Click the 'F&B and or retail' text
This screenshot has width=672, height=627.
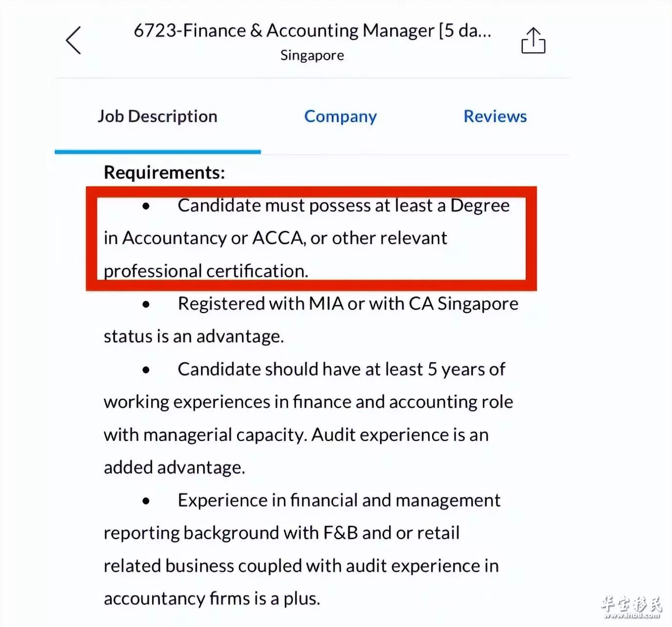pos(392,533)
